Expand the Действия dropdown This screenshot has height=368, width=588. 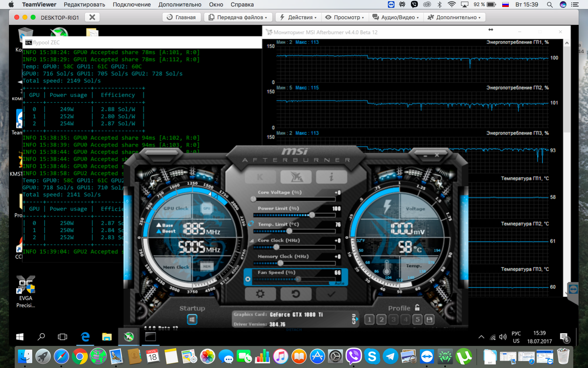[298, 17]
